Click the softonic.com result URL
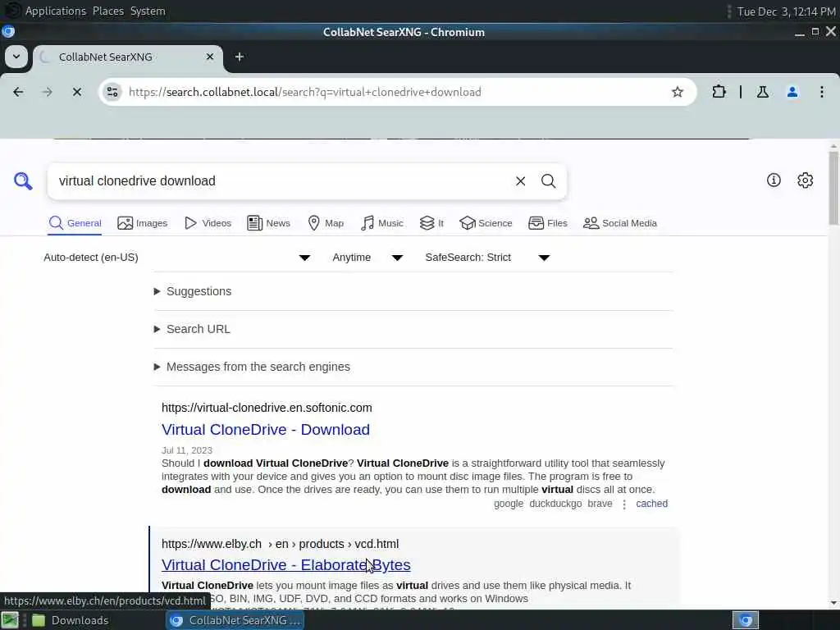Image resolution: width=840 pixels, height=630 pixels. pyautogui.click(x=267, y=408)
